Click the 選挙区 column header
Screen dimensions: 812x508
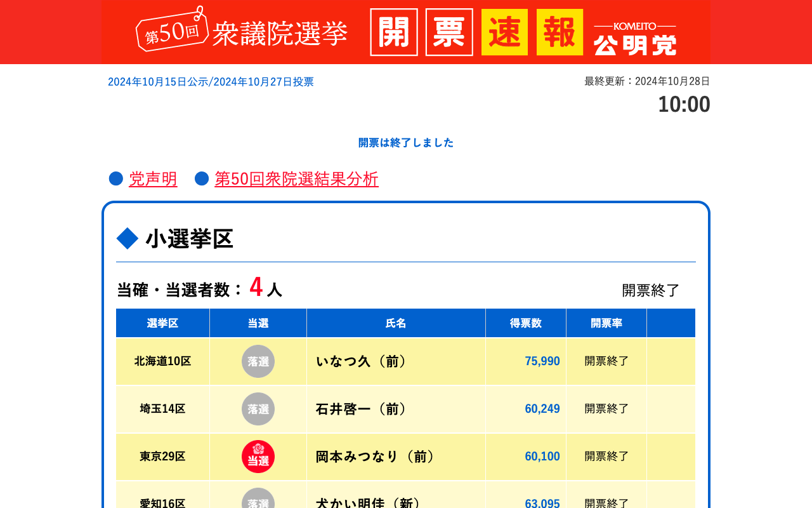click(x=163, y=323)
